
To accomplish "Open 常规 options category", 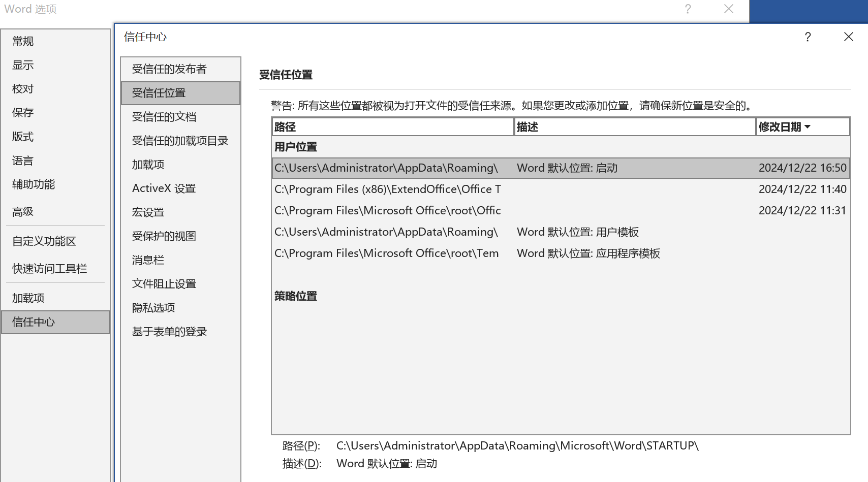I will [55, 41].
